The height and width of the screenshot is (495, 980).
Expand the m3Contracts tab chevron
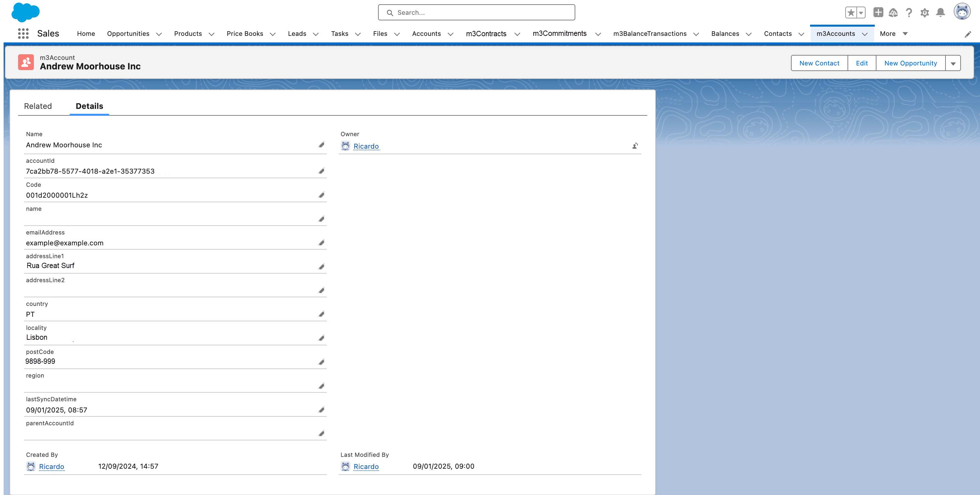click(517, 34)
